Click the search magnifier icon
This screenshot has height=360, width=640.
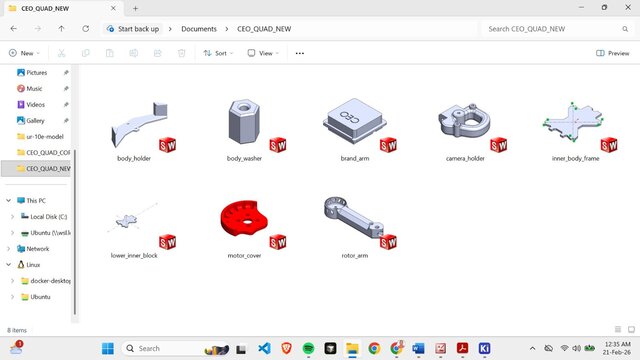click(625, 29)
